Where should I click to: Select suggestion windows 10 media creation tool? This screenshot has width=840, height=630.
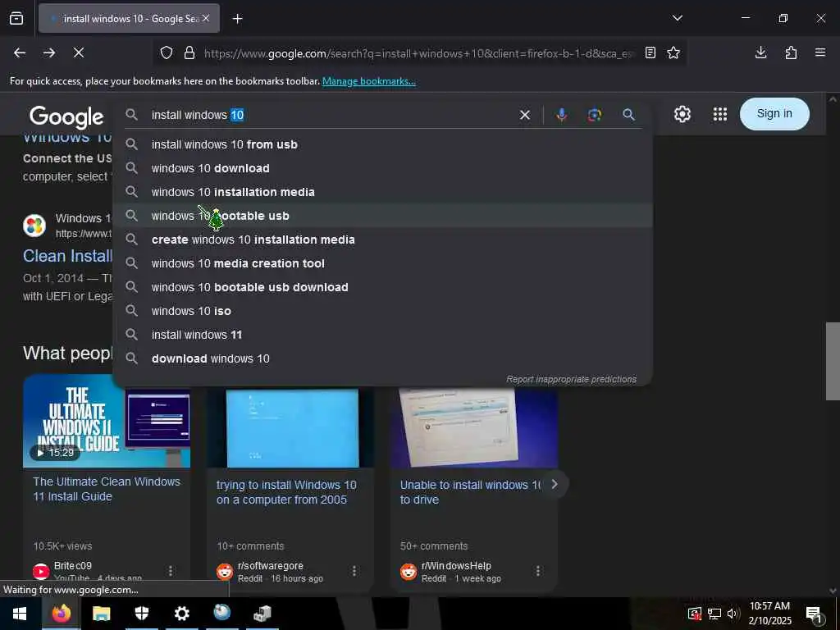tap(382, 263)
